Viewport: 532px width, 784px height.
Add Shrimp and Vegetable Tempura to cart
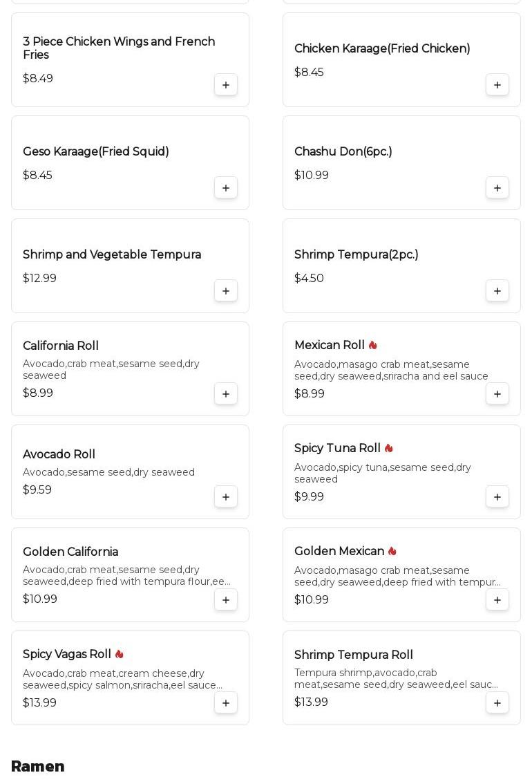tap(226, 291)
